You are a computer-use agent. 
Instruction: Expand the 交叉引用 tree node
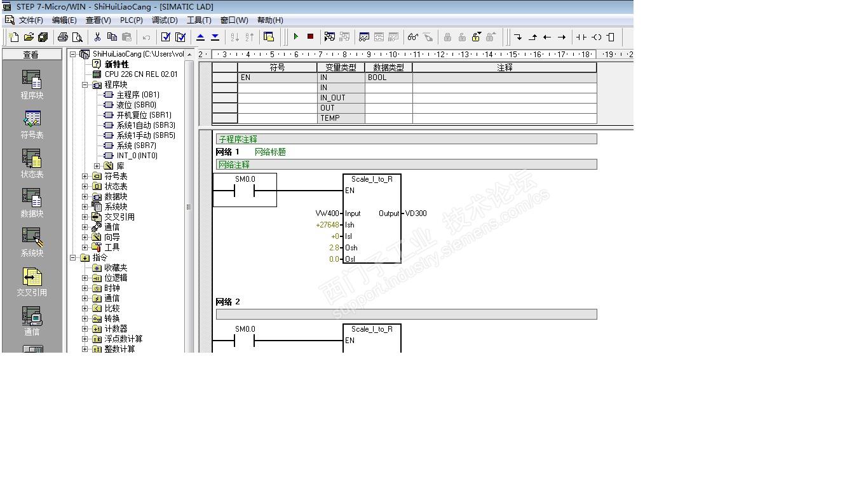pos(85,217)
